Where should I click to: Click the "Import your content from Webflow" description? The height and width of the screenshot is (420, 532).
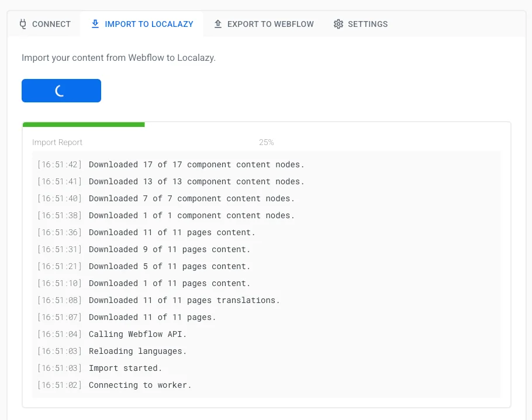coord(119,58)
